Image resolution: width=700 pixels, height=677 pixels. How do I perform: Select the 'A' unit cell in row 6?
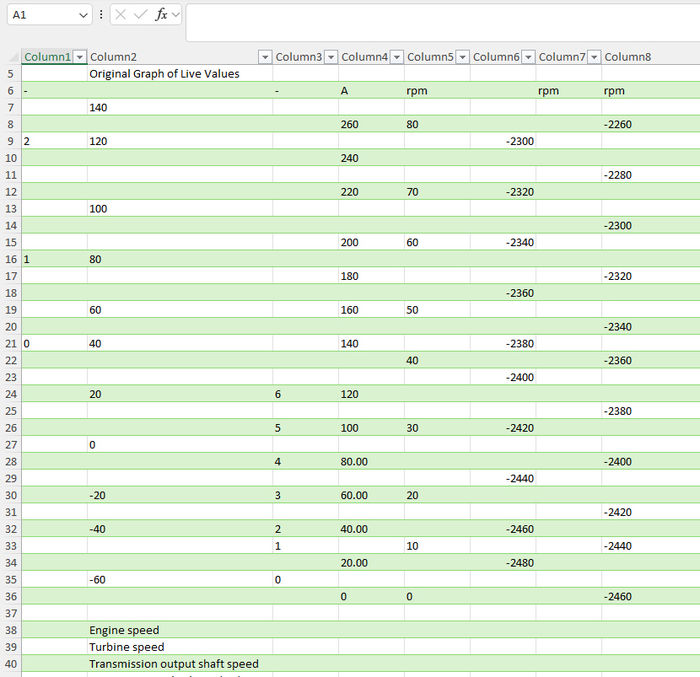[371, 91]
